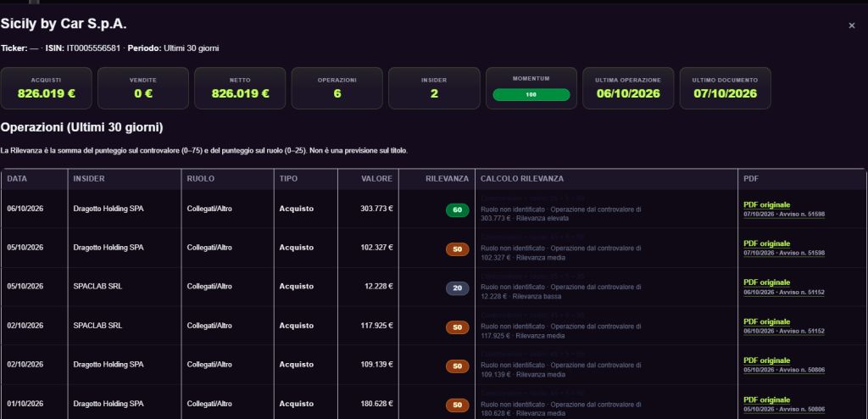Select the OPERAZIONI 6 card
Screen dimensions: 868x419
coord(337,88)
